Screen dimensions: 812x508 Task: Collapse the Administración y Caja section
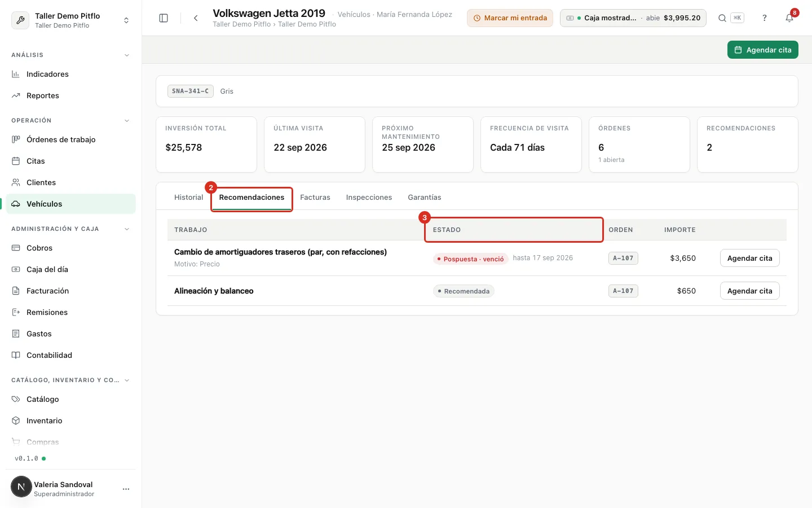127,229
